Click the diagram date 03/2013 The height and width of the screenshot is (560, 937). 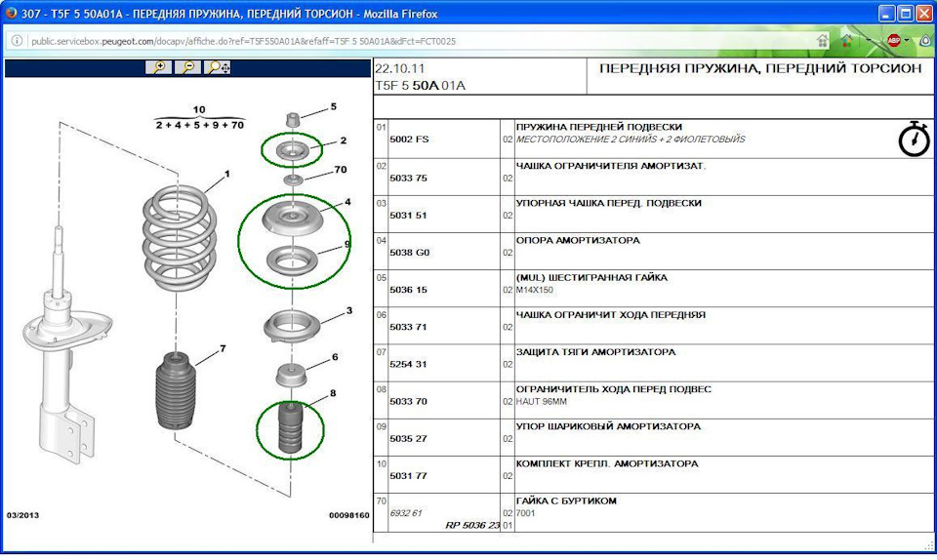click(x=22, y=514)
